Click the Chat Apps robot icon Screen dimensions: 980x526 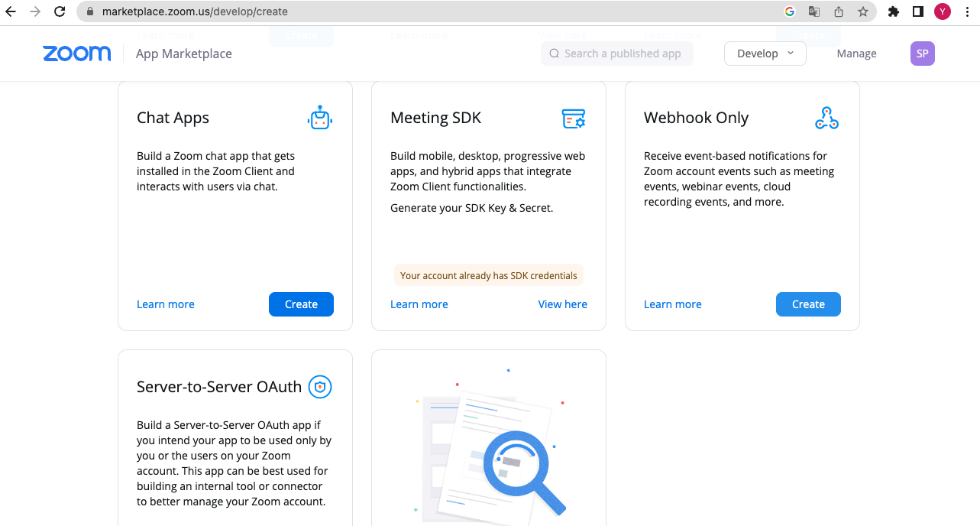point(319,116)
